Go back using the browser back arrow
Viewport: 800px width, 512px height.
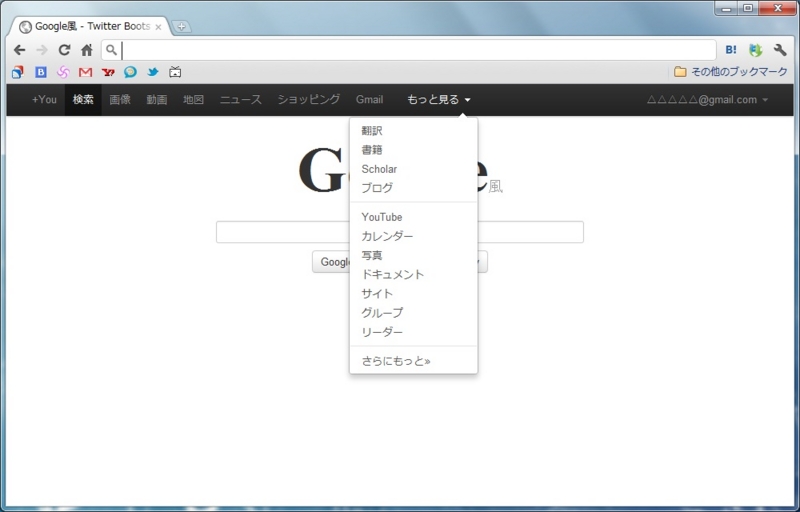pos(19,50)
